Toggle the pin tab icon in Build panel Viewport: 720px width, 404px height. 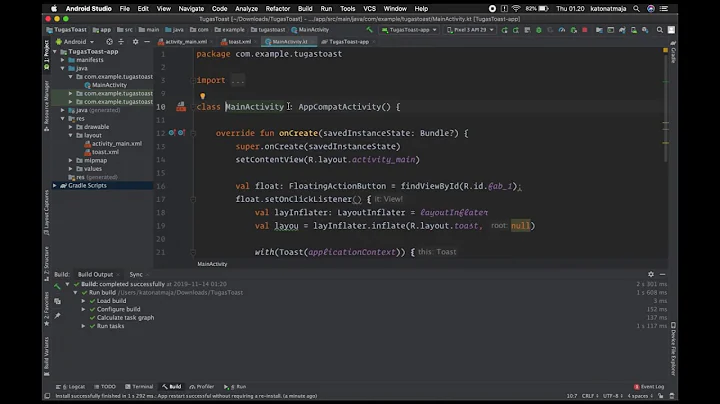click(57, 316)
